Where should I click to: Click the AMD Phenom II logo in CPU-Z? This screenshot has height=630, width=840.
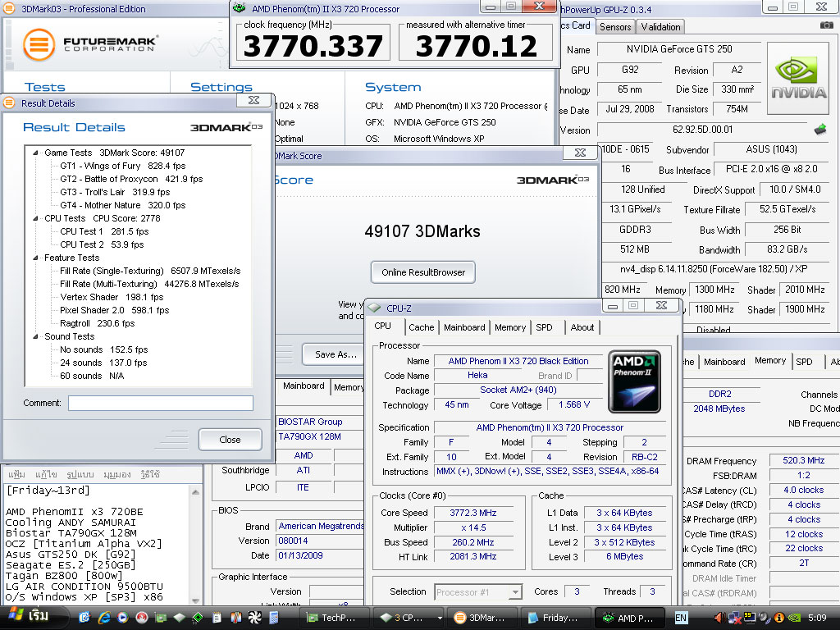633,381
